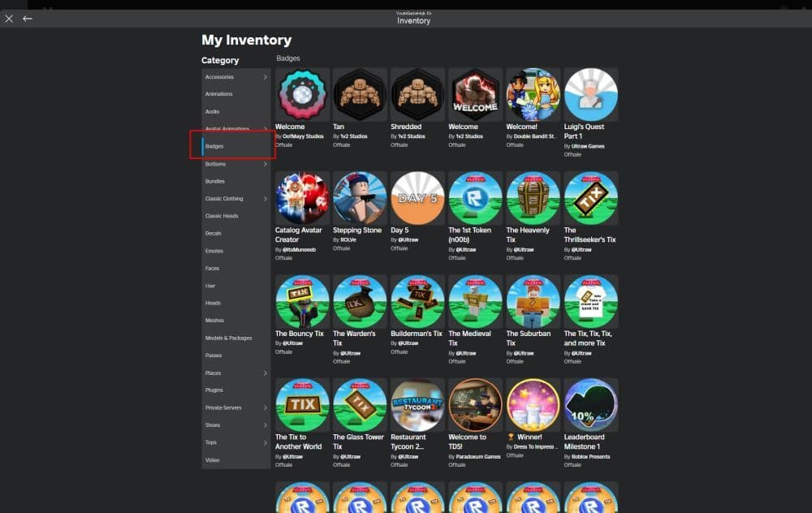Screen dimensions: 812x513
Task: Expand the Classic Clothing section
Action: pyautogui.click(x=235, y=198)
